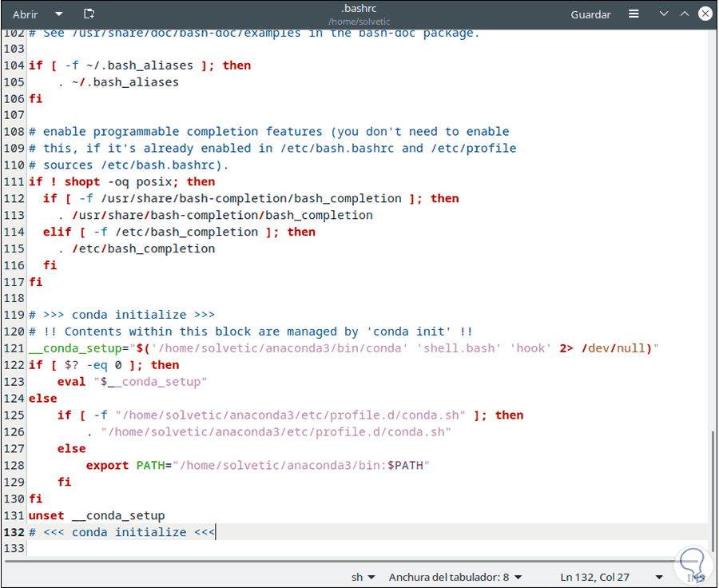The image size is (719, 588).
Task: Open the Abrir file button
Action: coord(25,14)
